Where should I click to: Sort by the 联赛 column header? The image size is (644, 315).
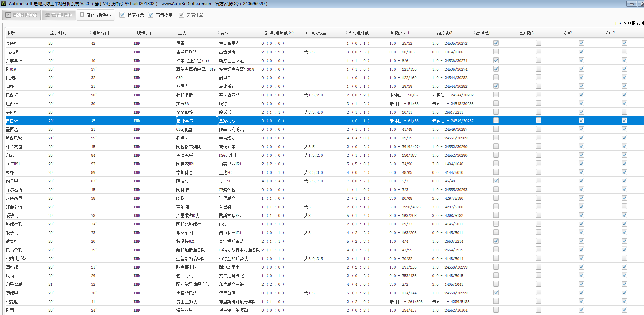[11, 33]
